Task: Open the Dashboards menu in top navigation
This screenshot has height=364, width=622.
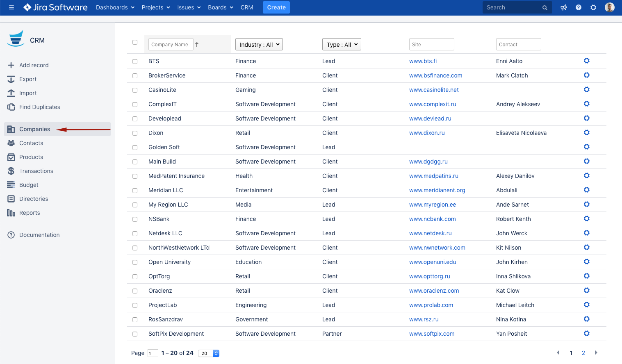Action: pyautogui.click(x=115, y=7)
